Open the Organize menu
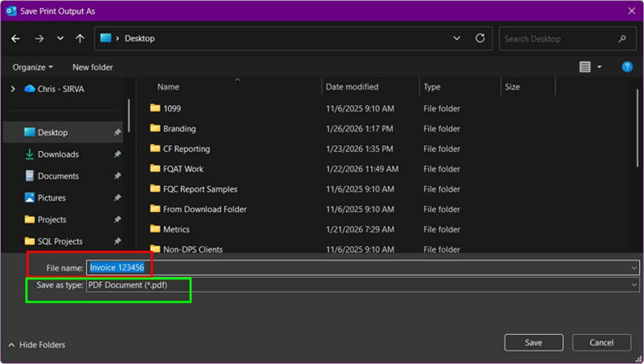The width and height of the screenshot is (644, 364). coord(32,67)
